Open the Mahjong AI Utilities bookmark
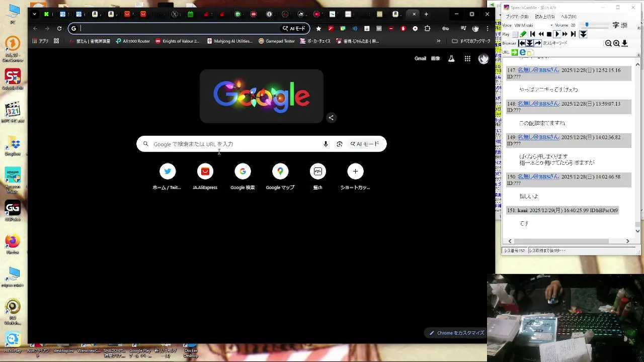644x362 pixels. (229, 41)
